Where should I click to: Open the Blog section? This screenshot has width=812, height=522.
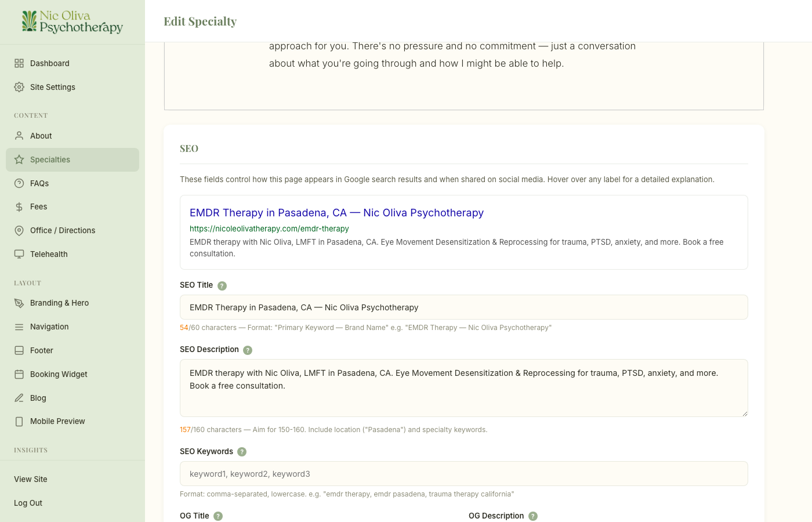click(x=72, y=398)
